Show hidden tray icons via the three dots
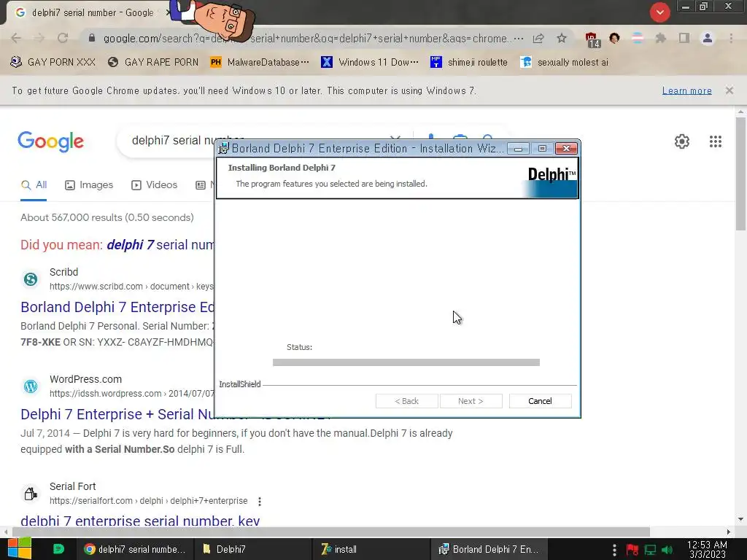Screen dimensions: 747x560 coord(614,549)
